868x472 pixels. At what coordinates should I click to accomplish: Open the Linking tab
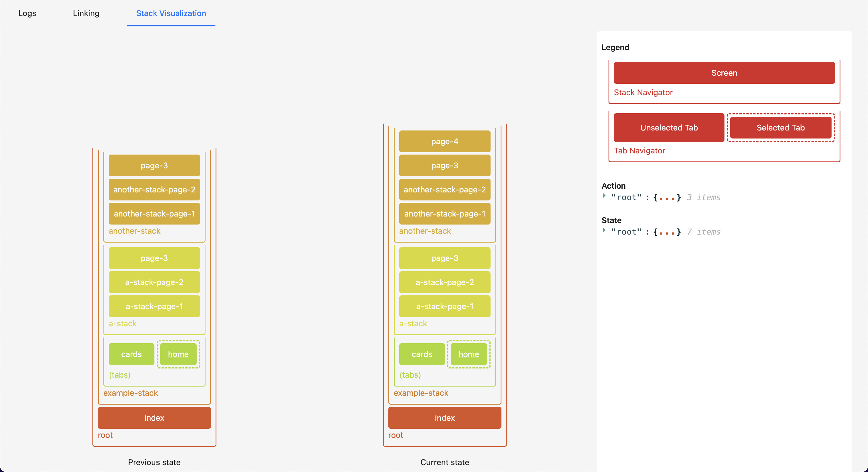click(86, 13)
